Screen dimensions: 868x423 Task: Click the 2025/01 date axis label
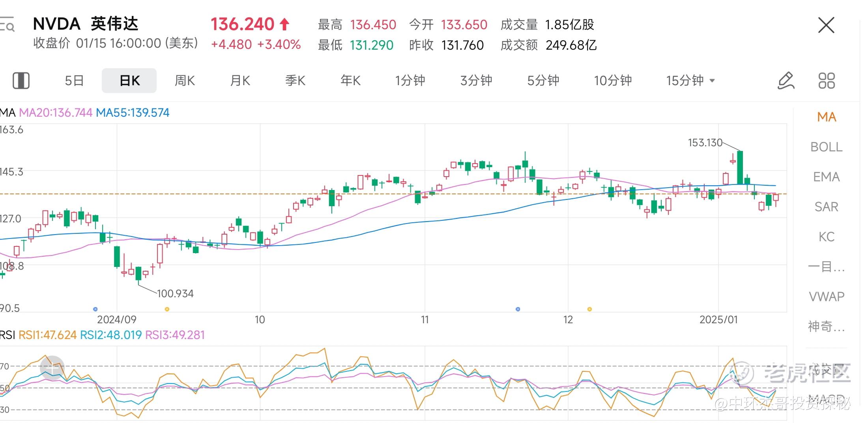click(718, 320)
